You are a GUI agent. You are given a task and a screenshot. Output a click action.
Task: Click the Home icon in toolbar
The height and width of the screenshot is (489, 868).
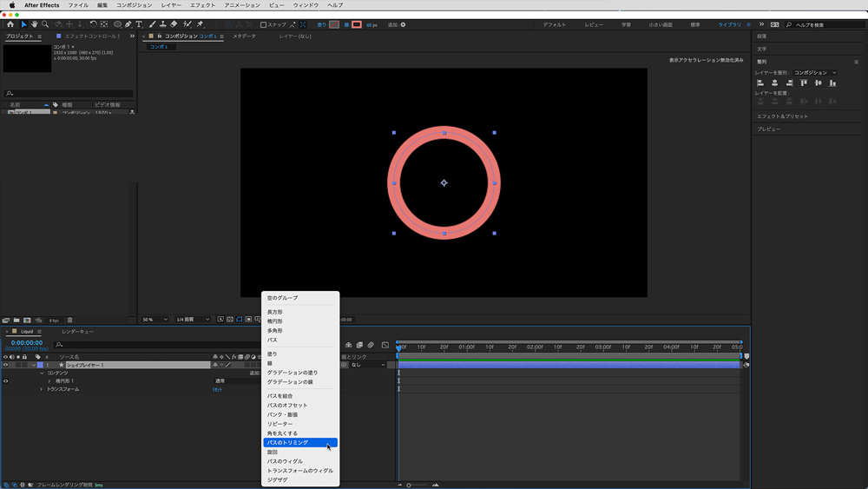click(x=10, y=24)
